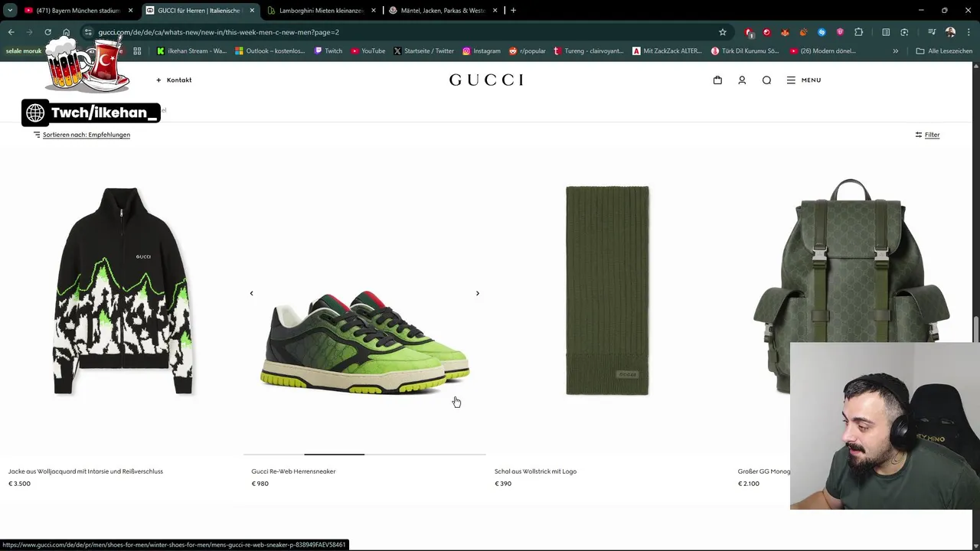The height and width of the screenshot is (551, 980).
Task: Open the Tureng - clairvoyant bookmark
Action: (x=589, y=51)
